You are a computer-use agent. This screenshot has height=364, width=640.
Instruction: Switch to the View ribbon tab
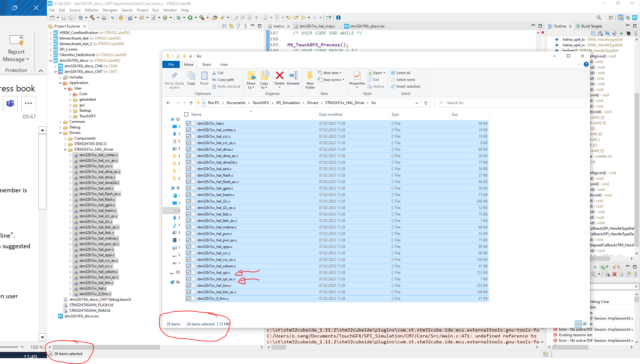(x=224, y=65)
